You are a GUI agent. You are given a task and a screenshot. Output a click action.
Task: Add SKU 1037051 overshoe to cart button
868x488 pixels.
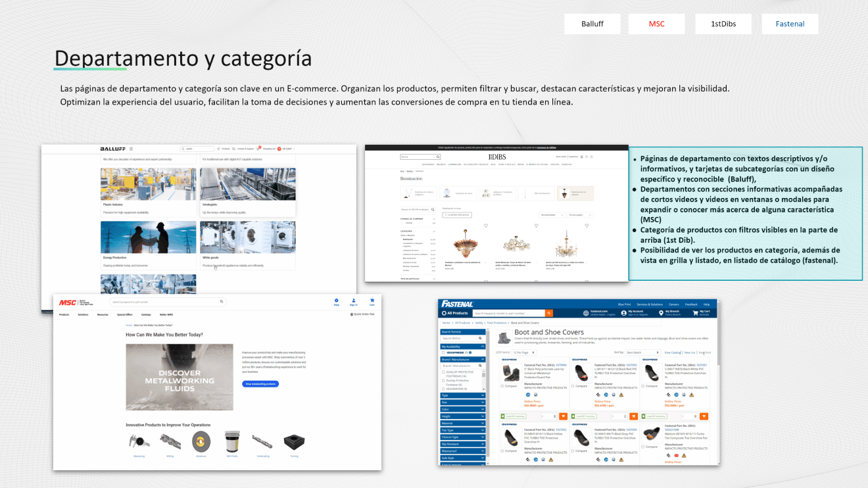tap(704, 416)
